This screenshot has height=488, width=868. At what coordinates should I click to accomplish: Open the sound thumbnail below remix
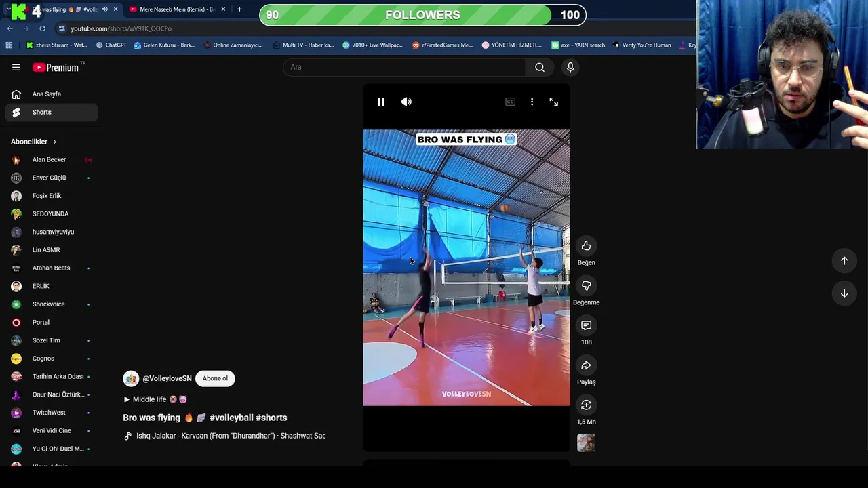pos(586,443)
